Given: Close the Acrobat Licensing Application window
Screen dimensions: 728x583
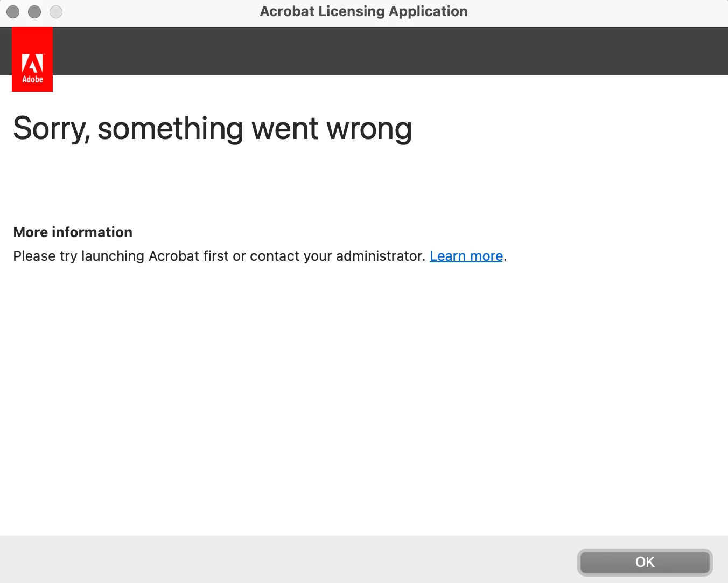Looking at the screenshot, I should point(13,11).
